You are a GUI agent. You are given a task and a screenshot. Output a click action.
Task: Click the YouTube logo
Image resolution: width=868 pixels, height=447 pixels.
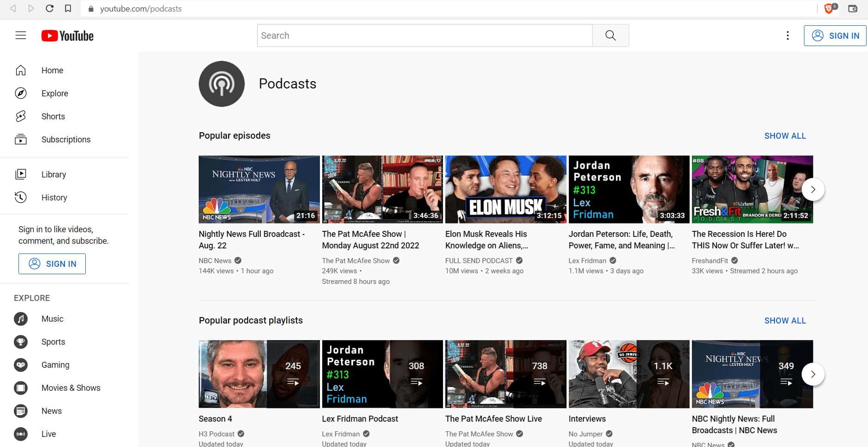pyautogui.click(x=67, y=36)
